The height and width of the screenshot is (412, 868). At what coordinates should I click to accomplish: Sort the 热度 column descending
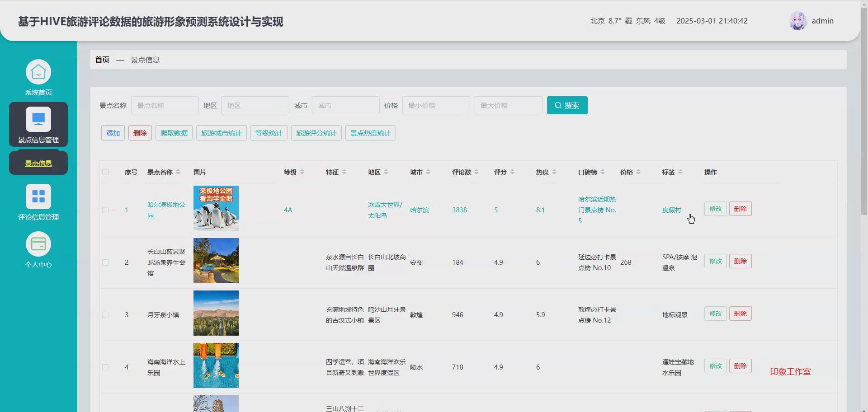[x=555, y=173]
